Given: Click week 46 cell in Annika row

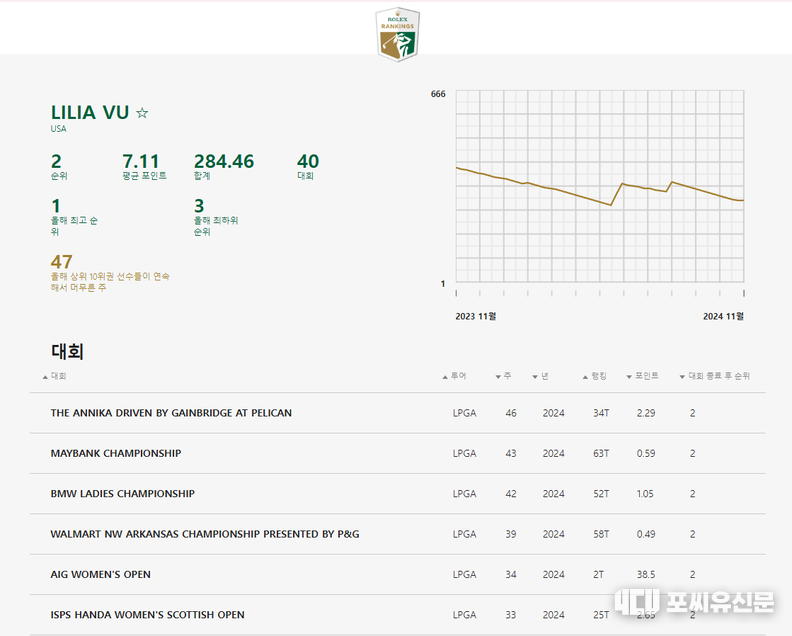Looking at the screenshot, I should (511, 413).
